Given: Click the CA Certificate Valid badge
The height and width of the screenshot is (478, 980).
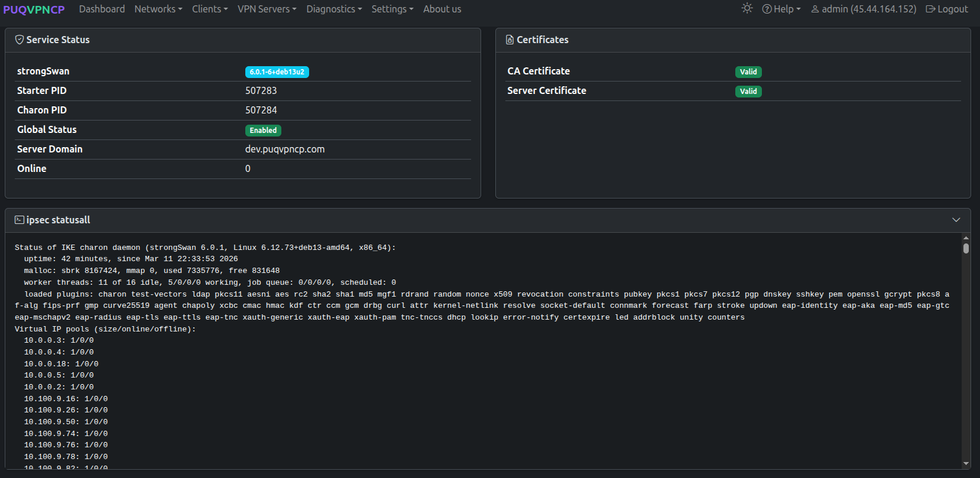Looking at the screenshot, I should pyautogui.click(x=748, y=71).
